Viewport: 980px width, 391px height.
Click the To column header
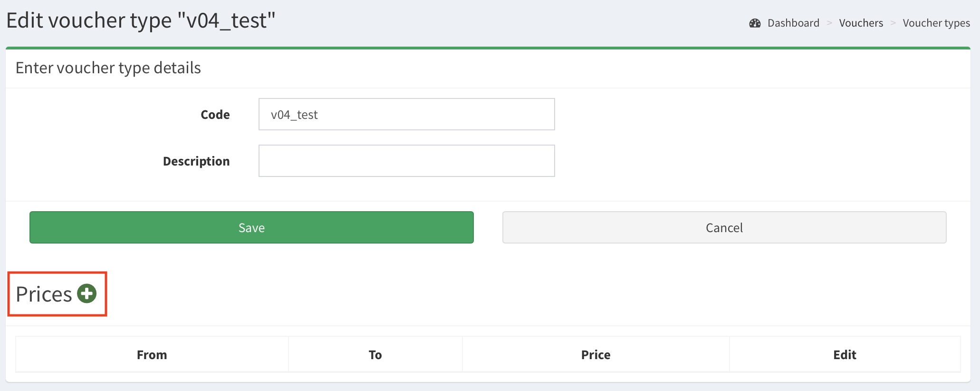(375, 355)
